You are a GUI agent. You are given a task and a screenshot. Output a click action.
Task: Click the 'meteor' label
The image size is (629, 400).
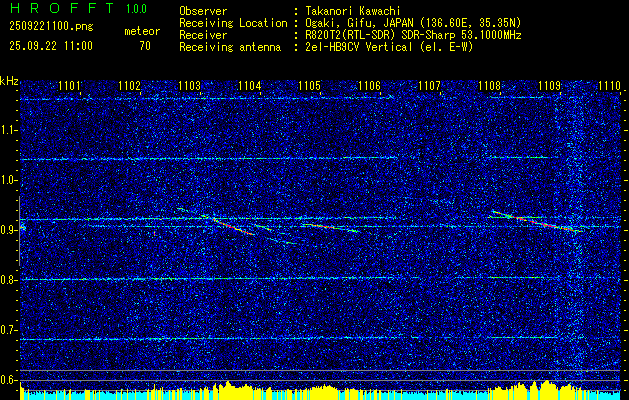click(142, 31)
